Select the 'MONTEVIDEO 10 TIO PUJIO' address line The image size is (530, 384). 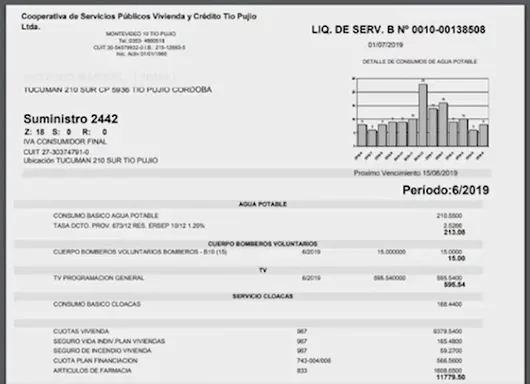click(141, 34)
